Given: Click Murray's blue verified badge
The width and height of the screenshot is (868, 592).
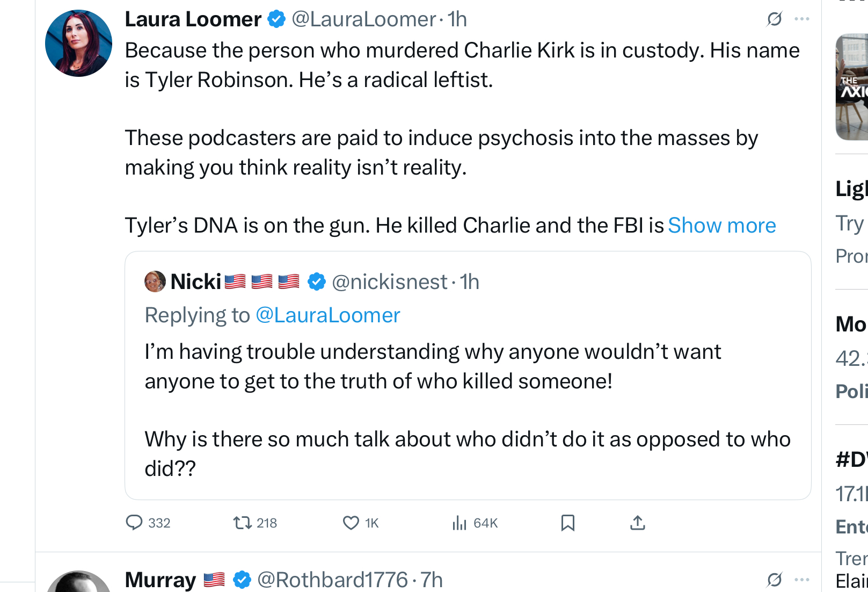Looking at the screenshot, I should click(x=242, y=580).
